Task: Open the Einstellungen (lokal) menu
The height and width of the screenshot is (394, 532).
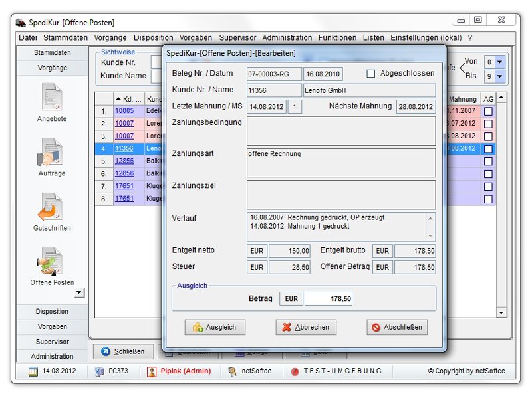Action: pos(426,38)
